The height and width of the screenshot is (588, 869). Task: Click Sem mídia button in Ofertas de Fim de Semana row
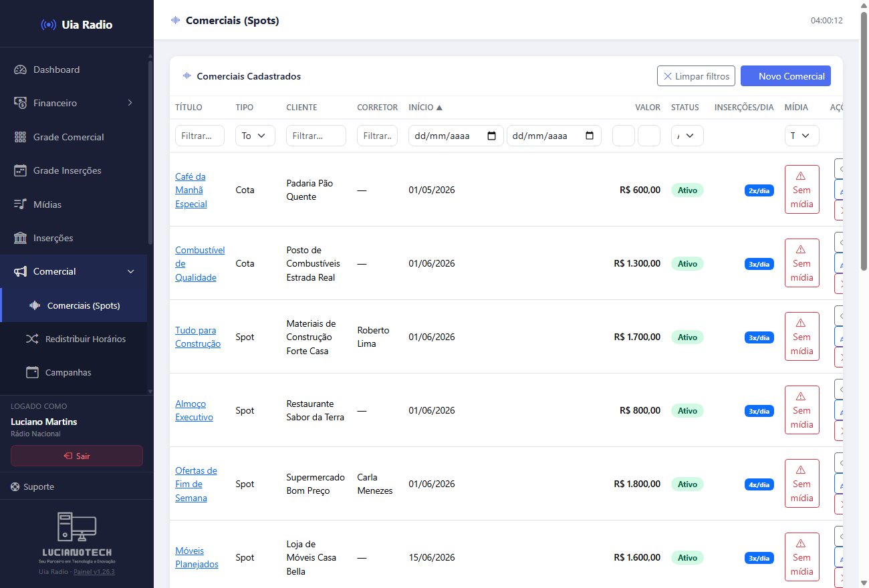[801, 484]
